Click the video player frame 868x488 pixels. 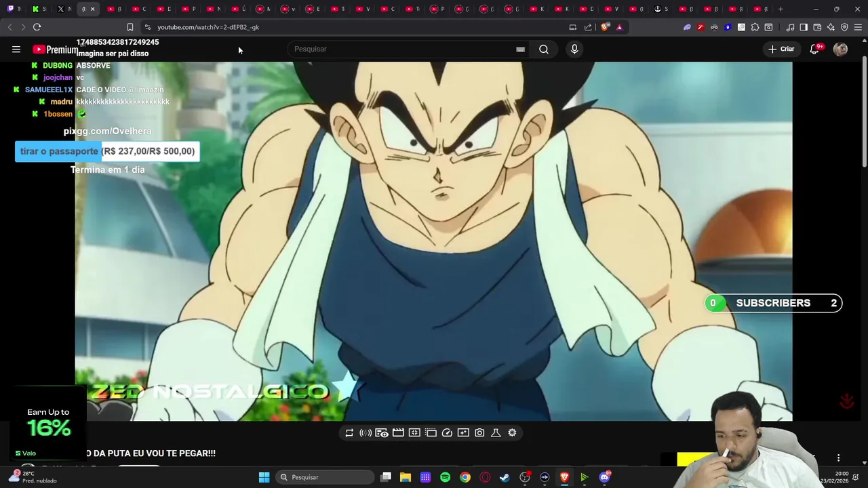click(433, 241)
